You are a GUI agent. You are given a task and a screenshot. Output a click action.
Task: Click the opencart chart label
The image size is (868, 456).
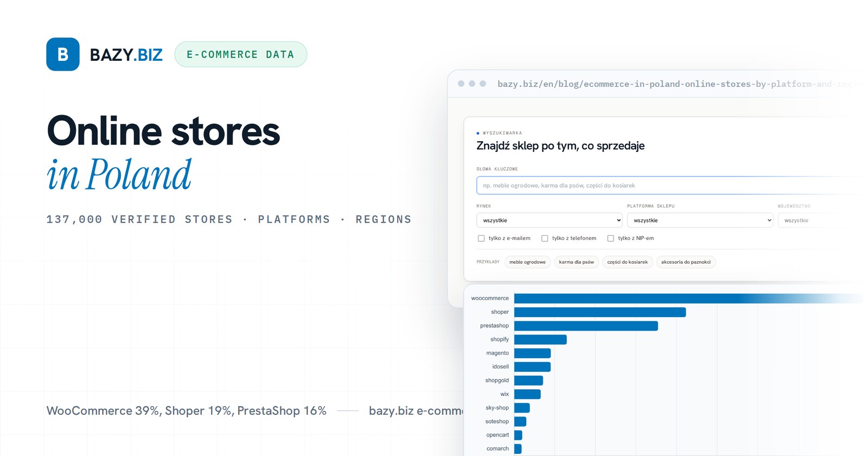(497, 435)
